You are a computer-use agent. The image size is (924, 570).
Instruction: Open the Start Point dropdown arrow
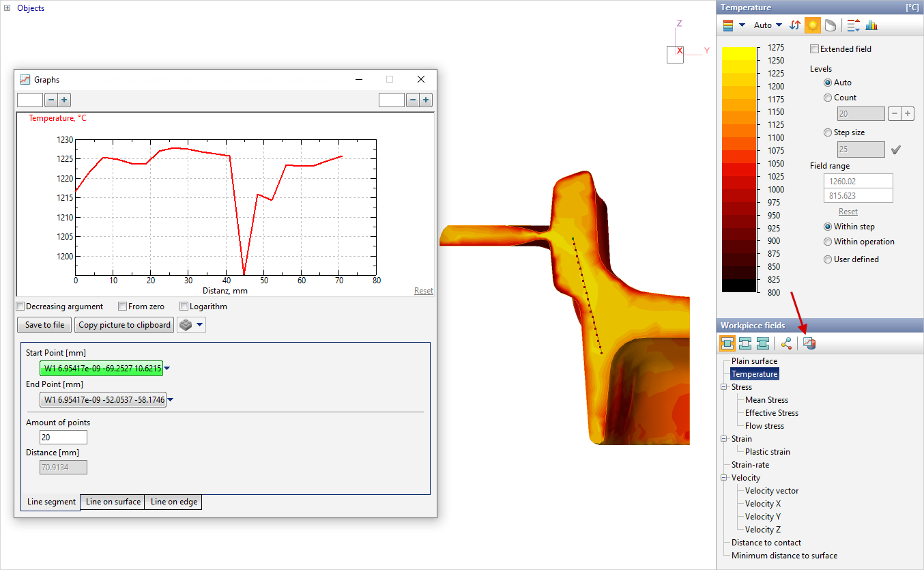coord(167,369)
